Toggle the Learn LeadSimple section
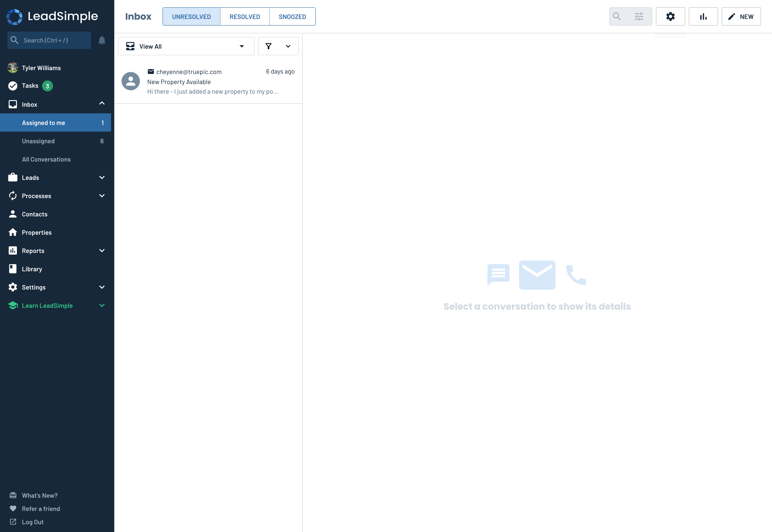Screen dimensions: 772x532 point(101,306)
